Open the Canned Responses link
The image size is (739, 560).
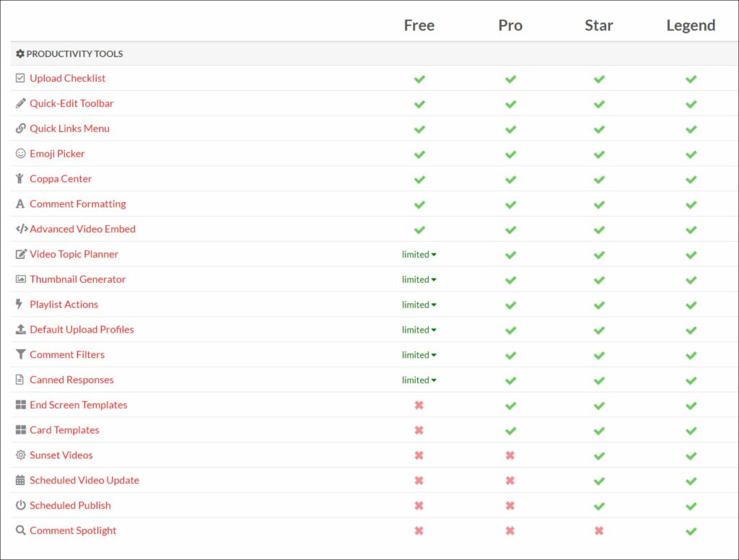point(71,380)
